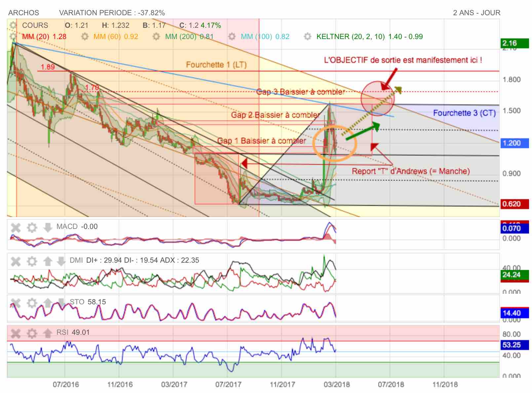Click the MACD -0.00 label
The width and height of the screenshot is (532, 393).
point(77,227)
